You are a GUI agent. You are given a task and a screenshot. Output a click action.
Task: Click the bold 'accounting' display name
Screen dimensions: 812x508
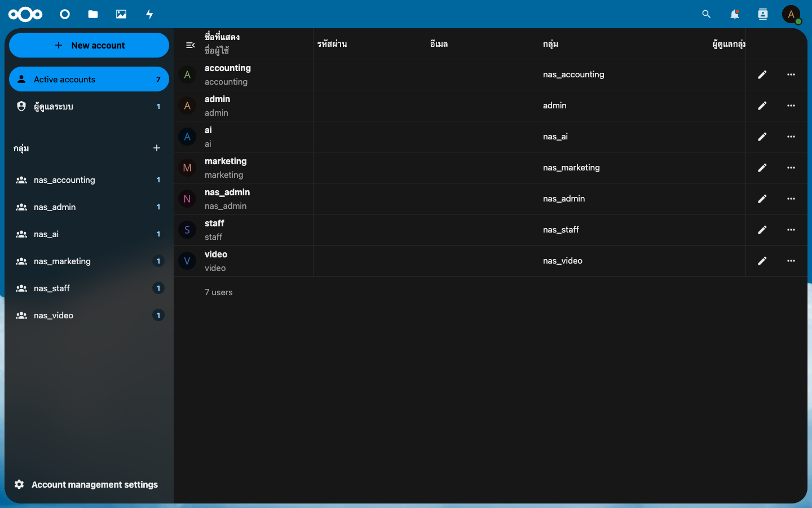point(228,68)
